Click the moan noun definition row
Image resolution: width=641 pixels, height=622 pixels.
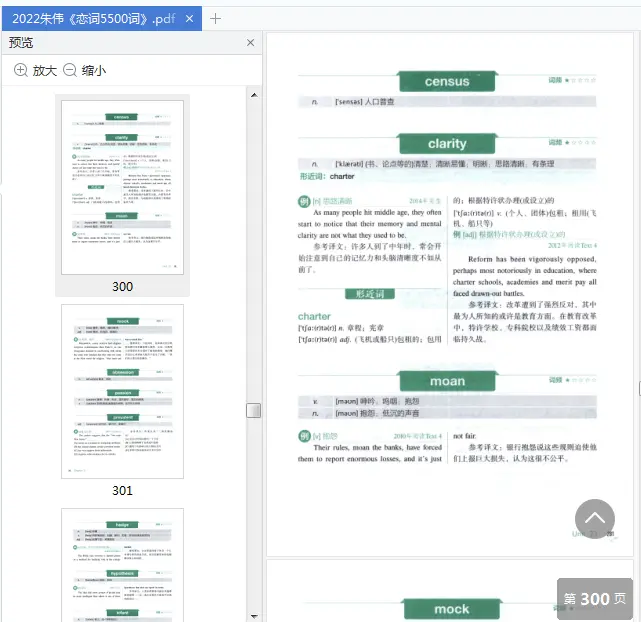tap(447, 413)
